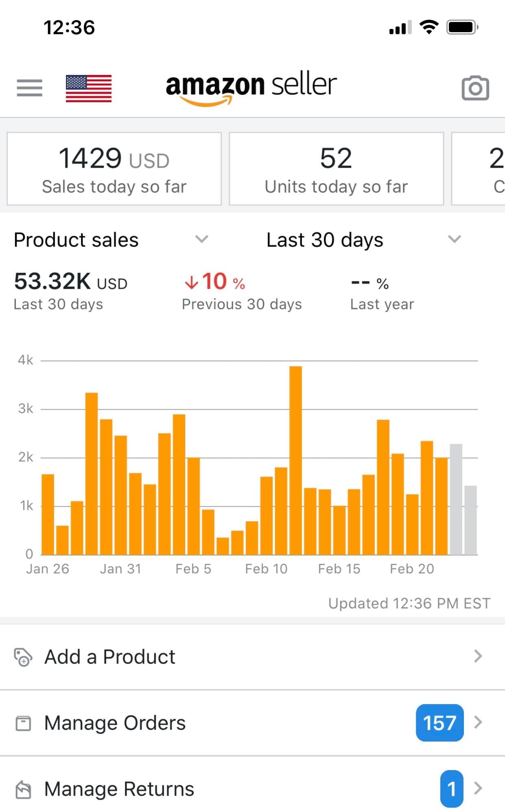Expand Add a Product chevron arrow
Viewport: 505px width, 812px height.
(x=478, y=656)
